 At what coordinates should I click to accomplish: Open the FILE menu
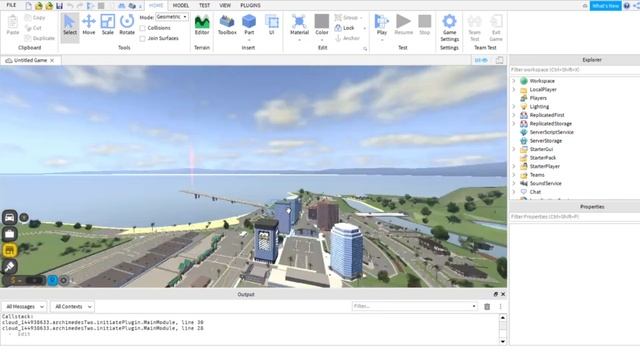point(11,5)
